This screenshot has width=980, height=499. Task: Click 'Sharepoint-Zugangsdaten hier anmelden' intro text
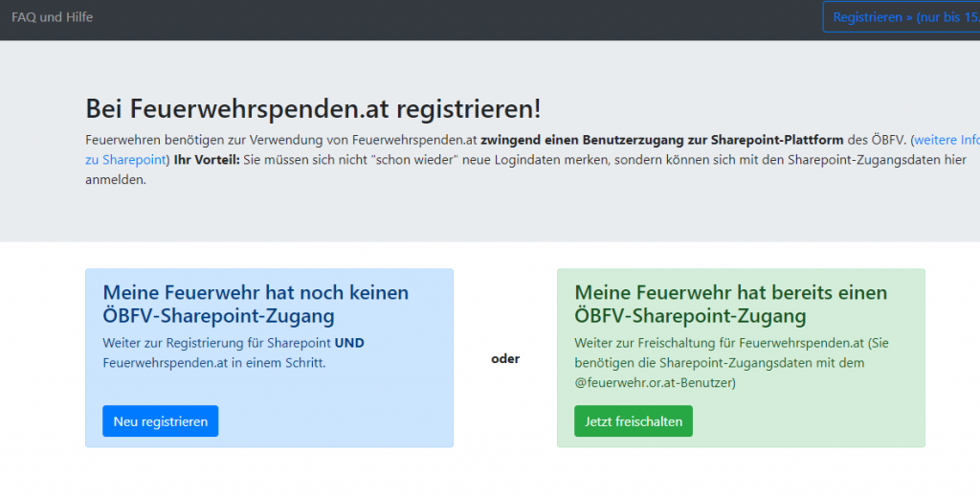[x=861, y=159]
